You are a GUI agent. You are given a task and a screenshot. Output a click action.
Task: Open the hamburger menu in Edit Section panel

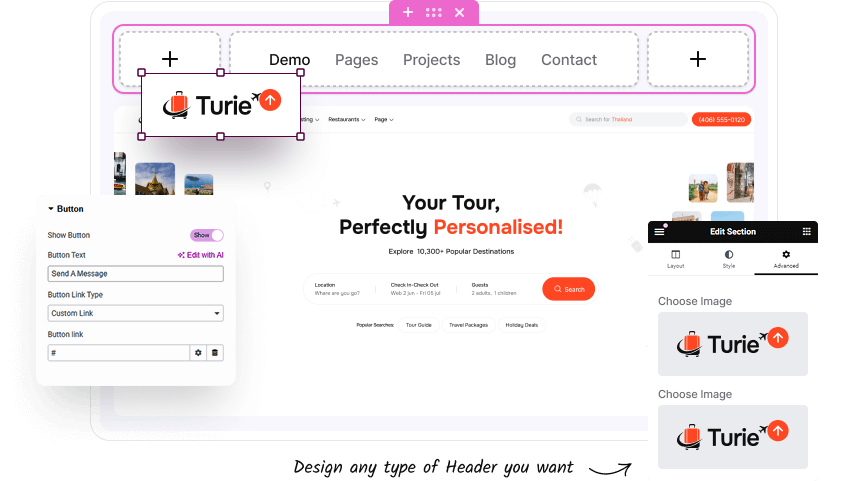[660, 231]
